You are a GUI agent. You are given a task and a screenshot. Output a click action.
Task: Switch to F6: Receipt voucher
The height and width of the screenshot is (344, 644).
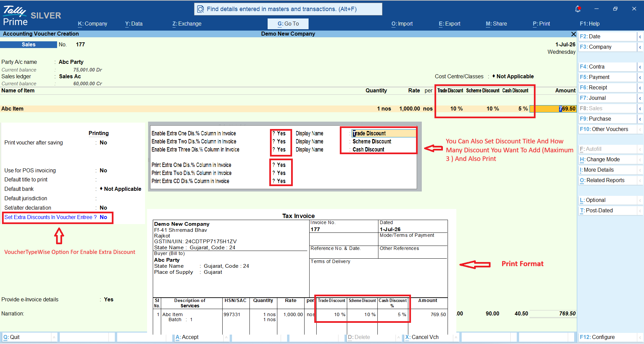[607, 87]
